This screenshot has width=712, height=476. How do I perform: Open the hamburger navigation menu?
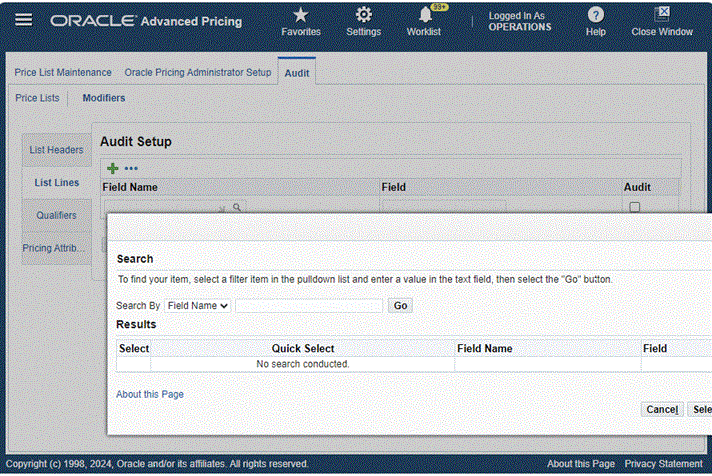(x=24, y=20)
